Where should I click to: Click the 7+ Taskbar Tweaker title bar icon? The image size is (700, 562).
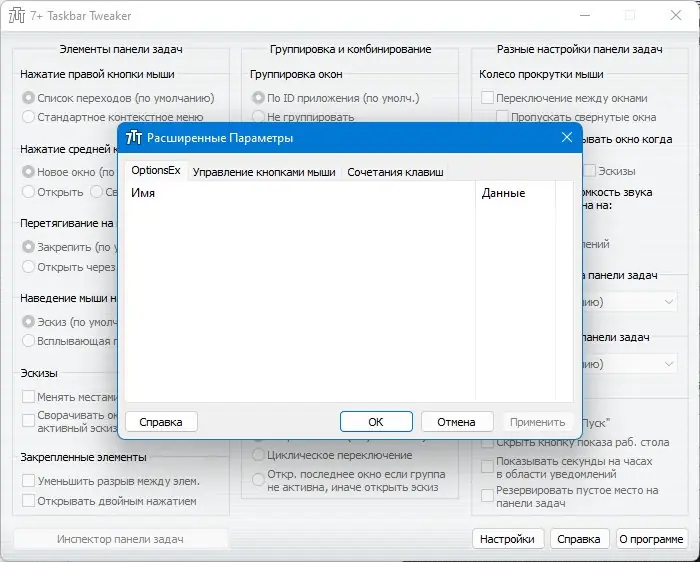point(17,16)
